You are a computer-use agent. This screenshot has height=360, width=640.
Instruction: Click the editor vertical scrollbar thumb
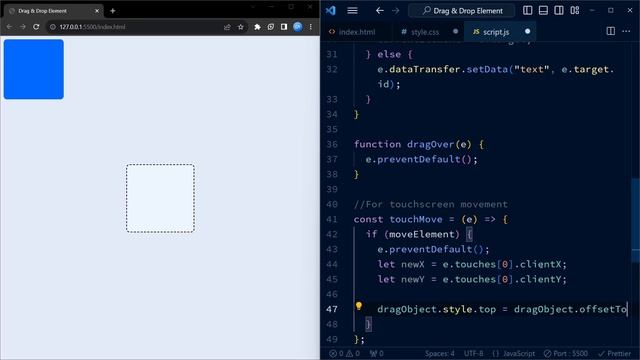click(636, 220)
